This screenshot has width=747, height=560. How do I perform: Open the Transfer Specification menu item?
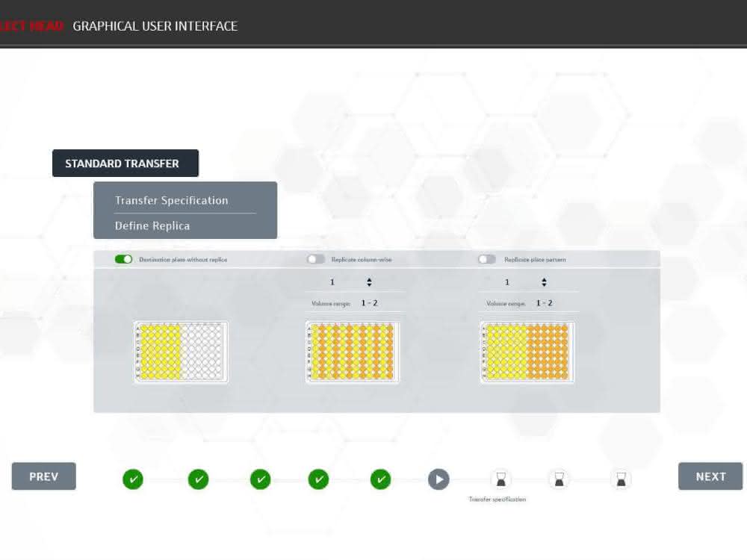172,200
